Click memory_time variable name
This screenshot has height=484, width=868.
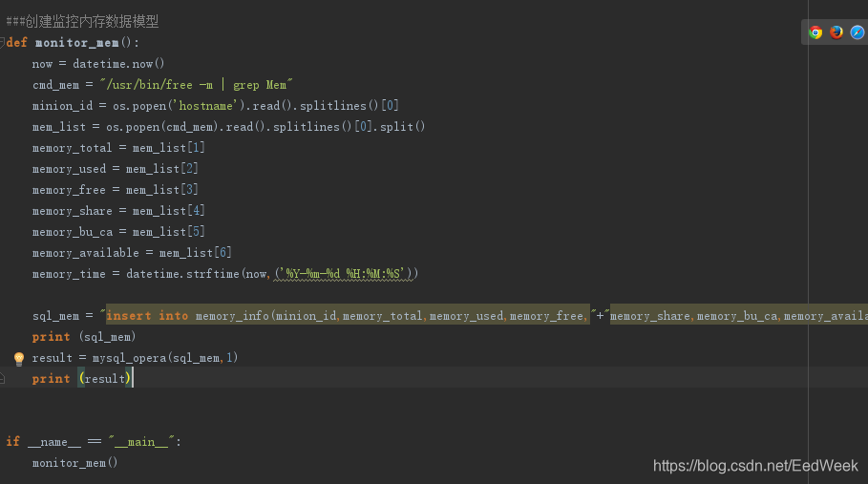point(69,274)
